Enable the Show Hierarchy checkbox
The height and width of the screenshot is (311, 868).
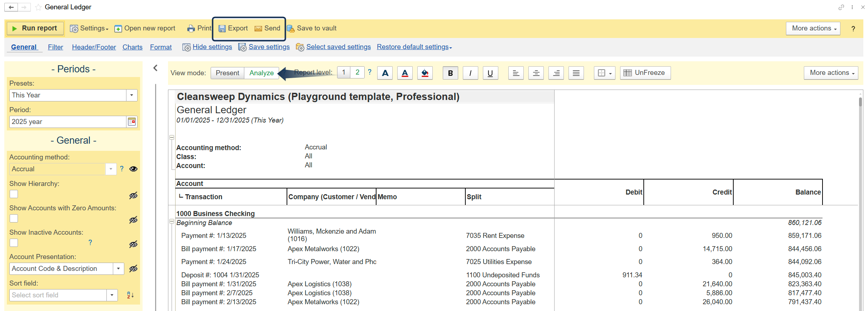(x=14, y=194)
